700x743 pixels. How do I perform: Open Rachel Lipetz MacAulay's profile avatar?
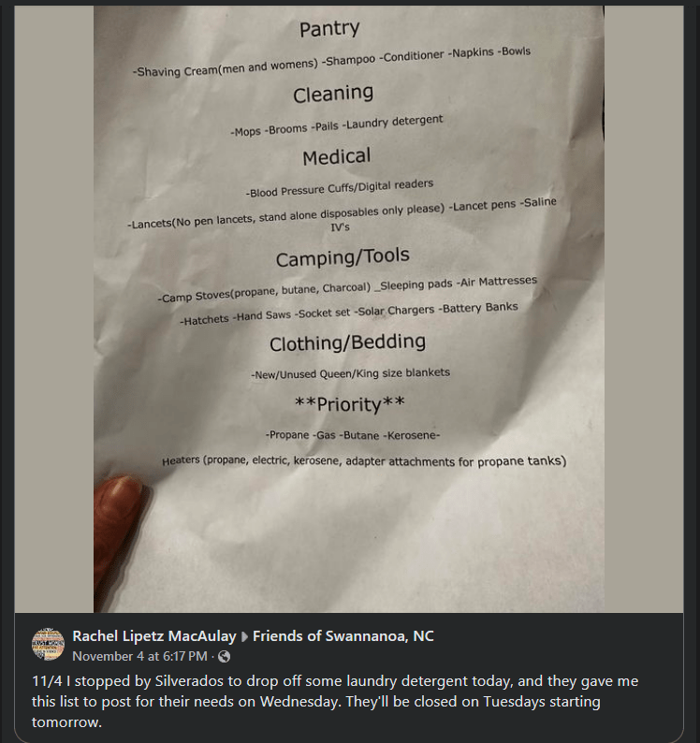(x=48, y=645)
